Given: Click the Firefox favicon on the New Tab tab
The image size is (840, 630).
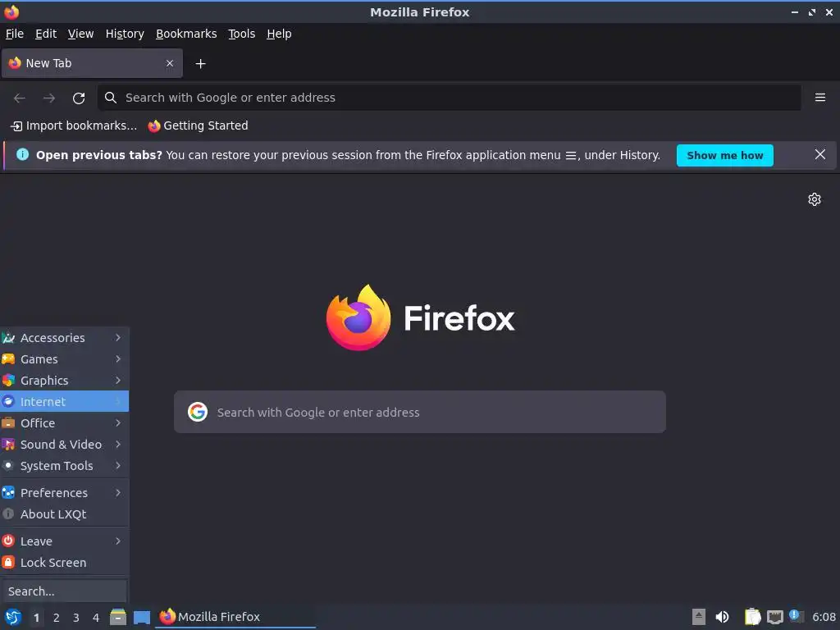Looking at the screenshot, I should (x=15, y=63).
